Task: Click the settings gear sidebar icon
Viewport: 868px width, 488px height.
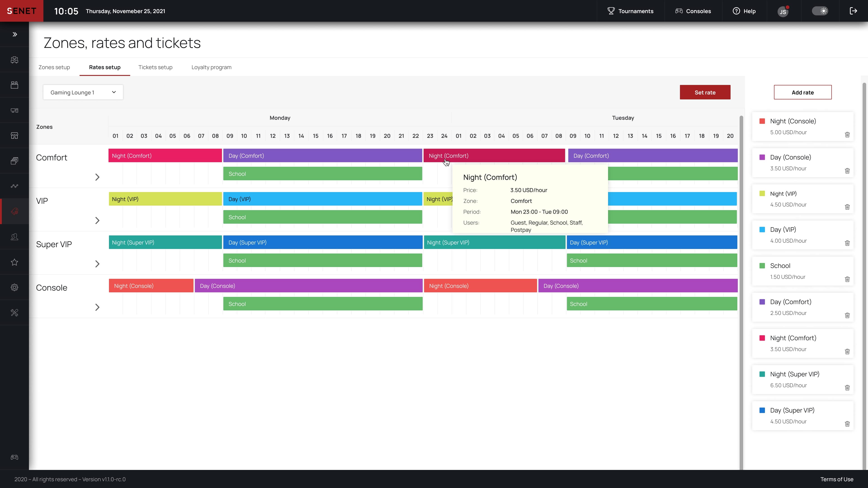Action: [15, 287]
